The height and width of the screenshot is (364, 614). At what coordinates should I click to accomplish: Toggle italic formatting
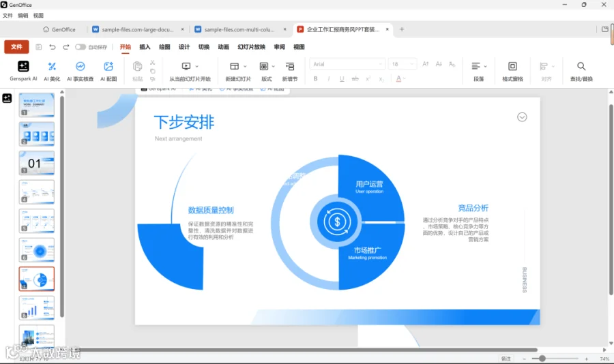(x=329, y=78)
